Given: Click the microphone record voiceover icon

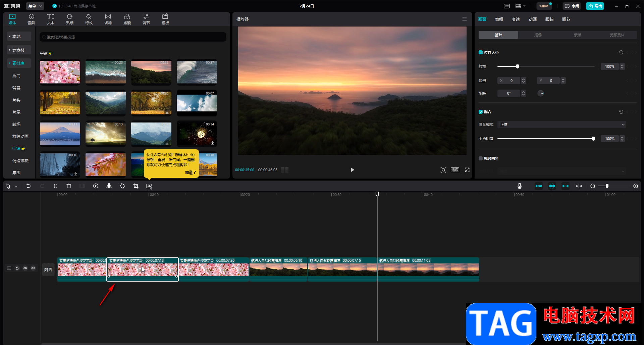Looking at the screenshot, I should pos(520,186).
